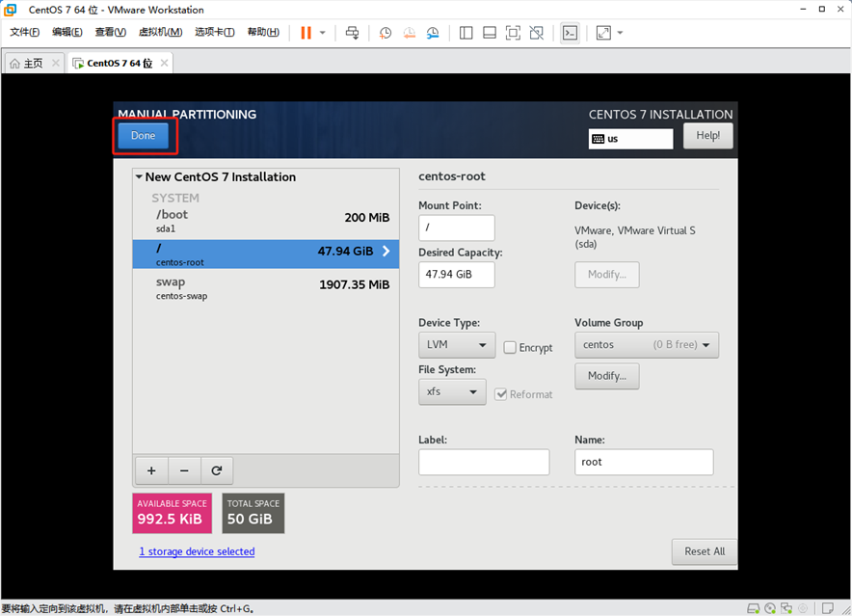Click the blue Done button
852x616 pixels.
click(143, 135)
